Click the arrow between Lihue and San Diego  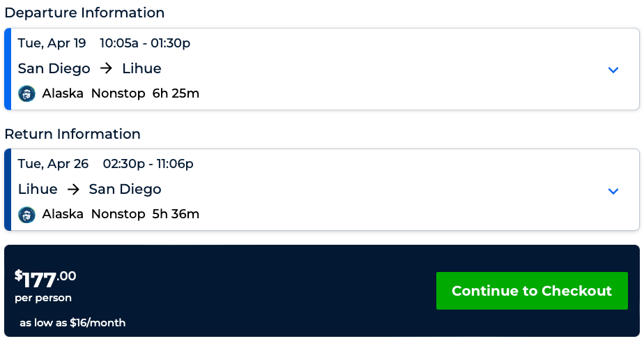point(73,189)
